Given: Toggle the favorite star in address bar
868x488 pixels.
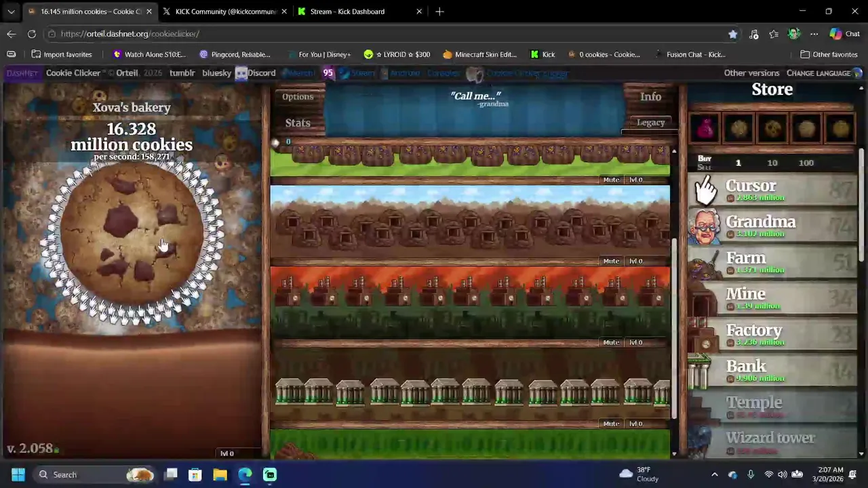Looking at the screenshot, I should [x=732, y=34].
